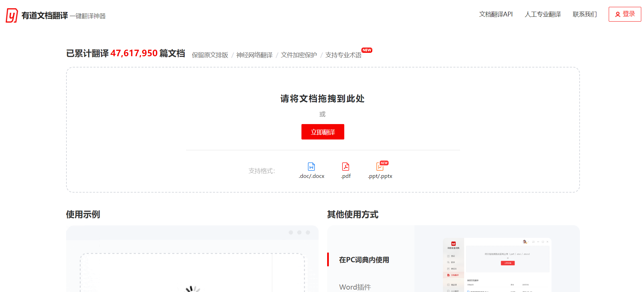The width and height of the screenshot is (644, 292).
Task: Select the 在PC词典内使用 tab
Action: coord(364,260)
